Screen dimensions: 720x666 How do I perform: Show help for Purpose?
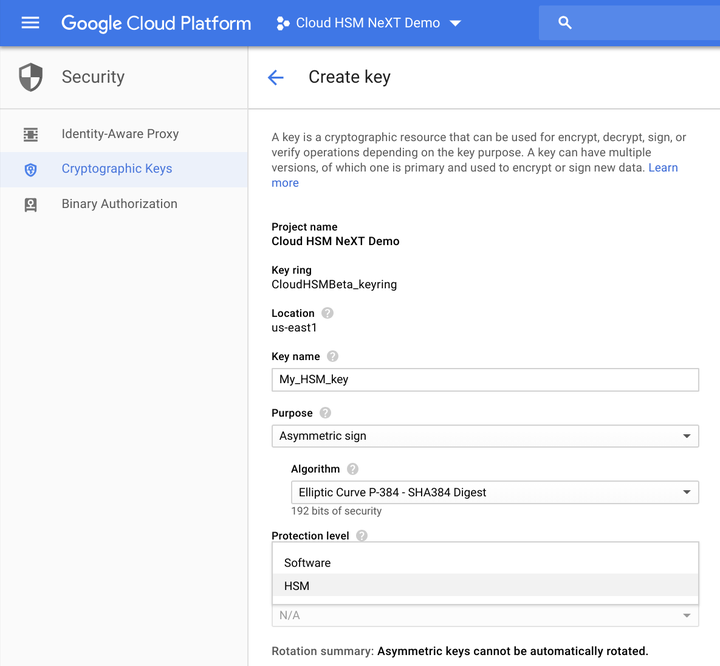pyautogui.click(x=325, y=412)
